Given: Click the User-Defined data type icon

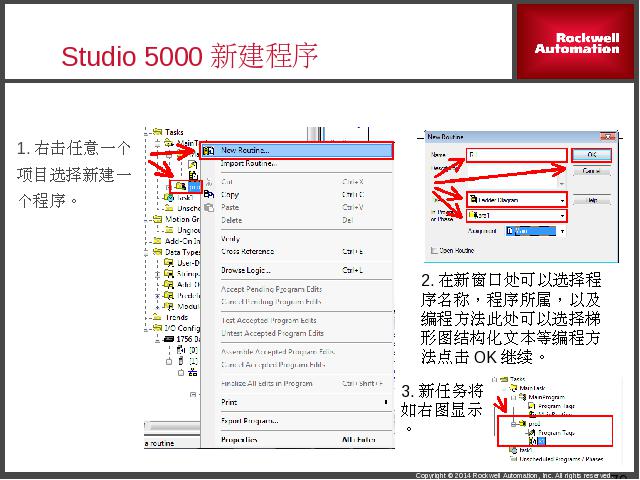Looking at the screenshot, I should (x=169, y=262).
